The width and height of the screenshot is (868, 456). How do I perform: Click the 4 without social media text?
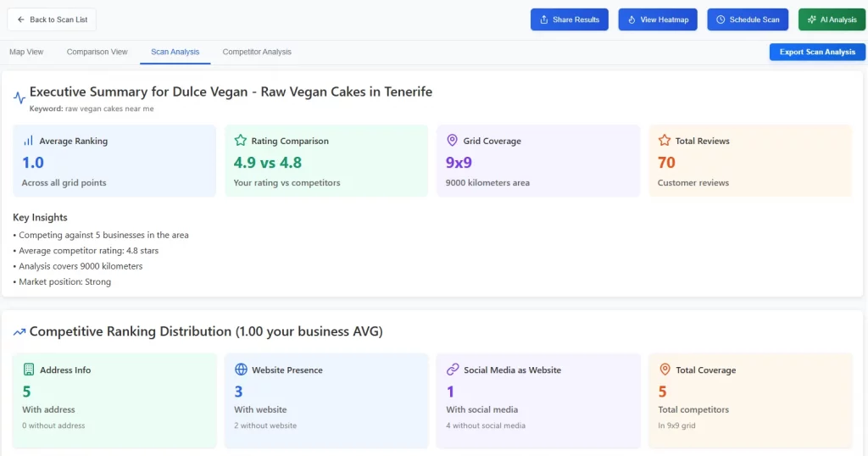[486, 425]
